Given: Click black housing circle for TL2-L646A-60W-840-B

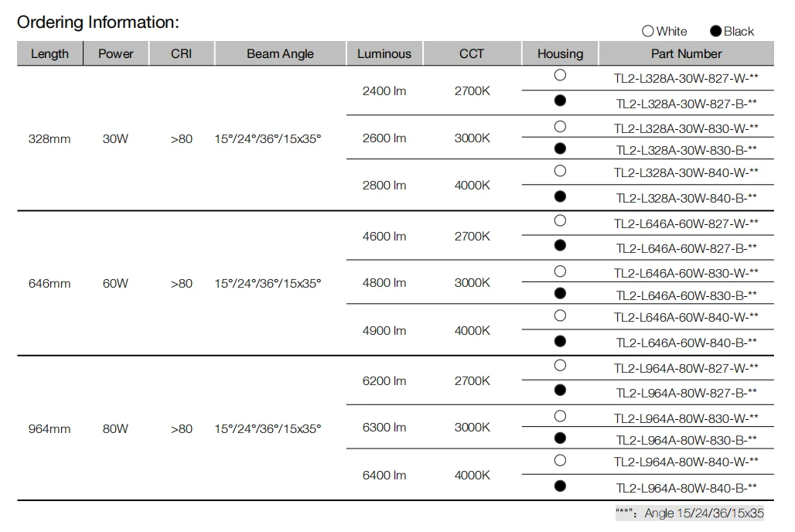Looking at the screenshot, I should click(x=561, y=341).
